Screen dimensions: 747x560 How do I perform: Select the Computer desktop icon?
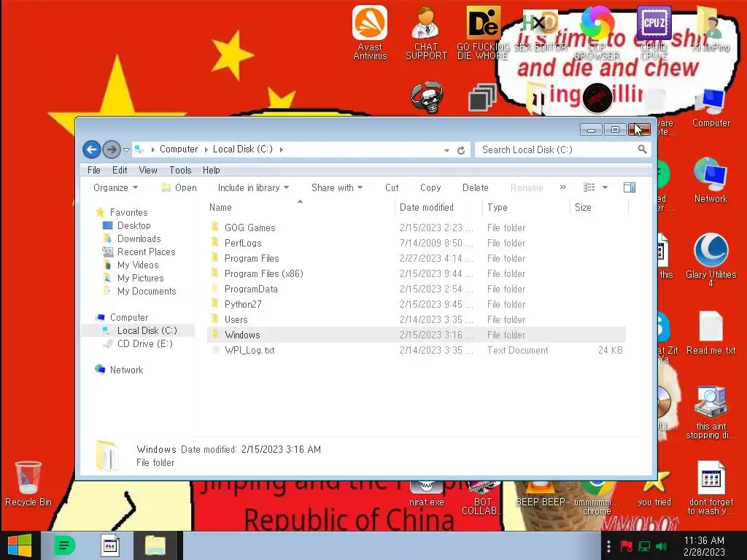pyautogui.click(x=711, y=108)
